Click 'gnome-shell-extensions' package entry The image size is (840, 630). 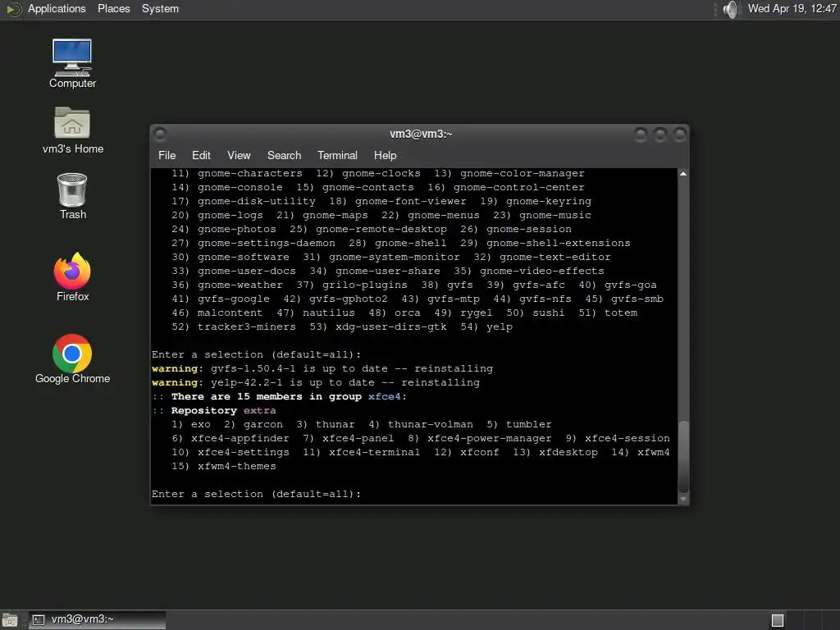click(558, 243)
